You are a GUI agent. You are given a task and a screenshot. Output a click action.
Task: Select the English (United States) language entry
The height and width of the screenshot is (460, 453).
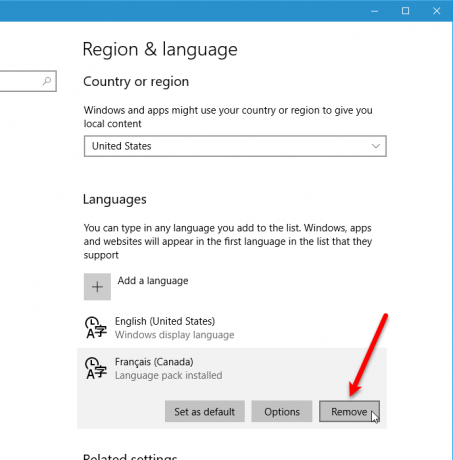pos(232,328)
